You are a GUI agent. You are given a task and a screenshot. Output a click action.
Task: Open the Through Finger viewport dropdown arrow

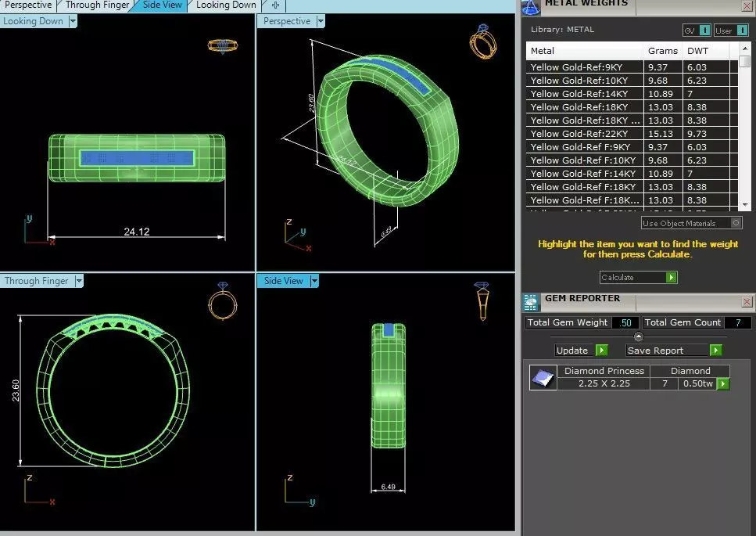[x=79, y=281]
